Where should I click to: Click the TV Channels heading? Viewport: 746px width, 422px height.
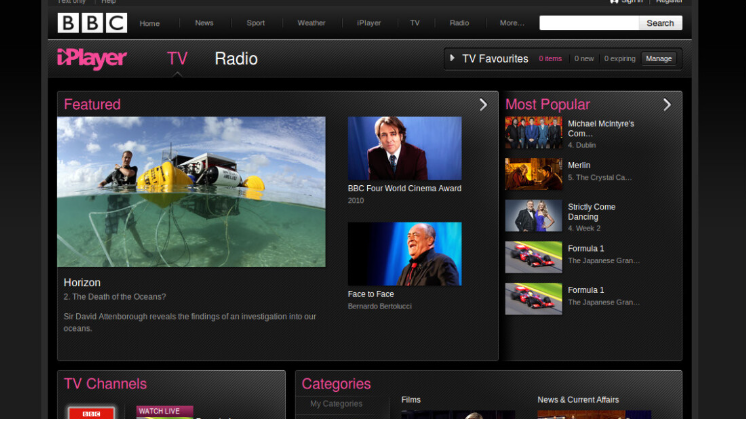point(105,383)
